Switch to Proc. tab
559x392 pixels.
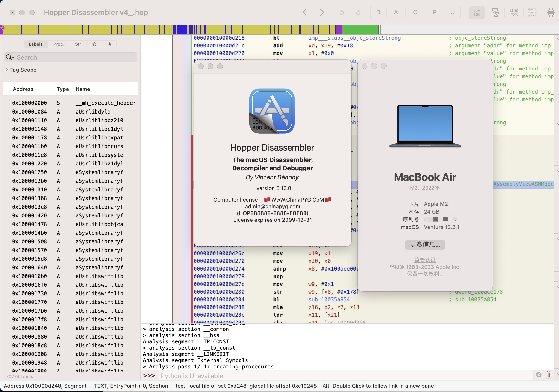coord(59,44)
